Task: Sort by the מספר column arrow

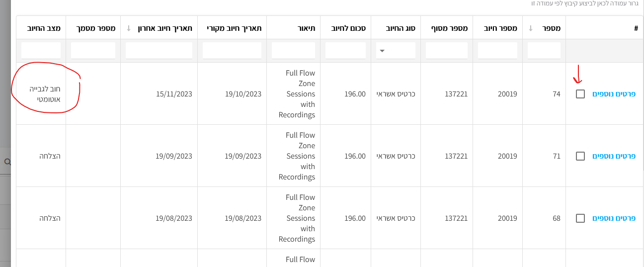Action: point(531,28)
